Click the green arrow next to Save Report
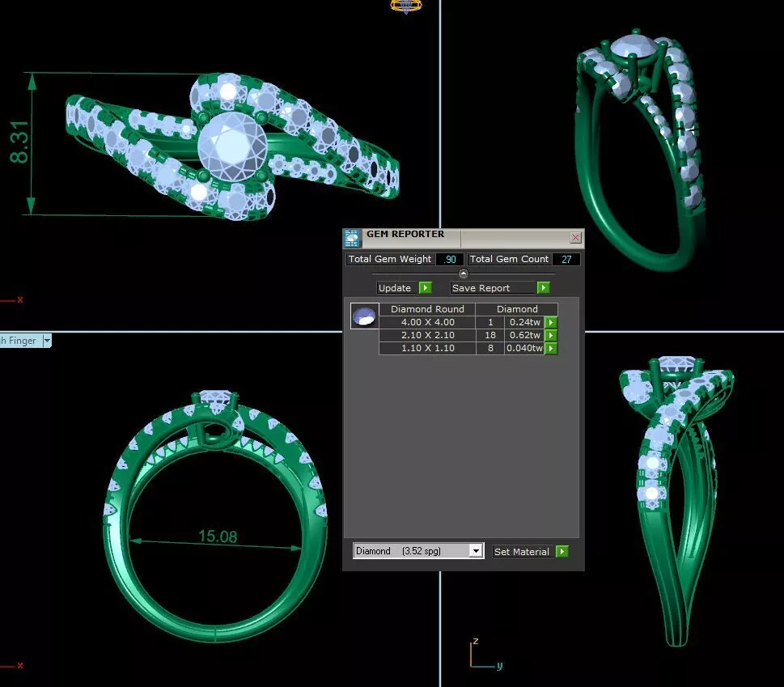The width and height of the screenshot is (784, 687). point(544,288)
